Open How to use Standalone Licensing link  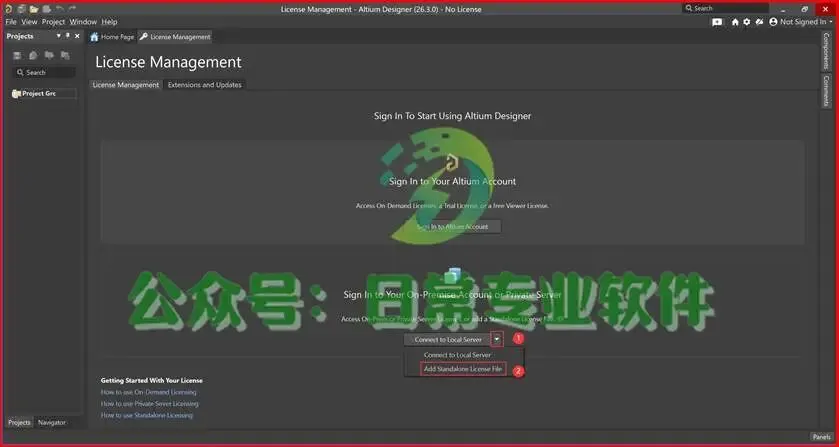pos(147,415)
